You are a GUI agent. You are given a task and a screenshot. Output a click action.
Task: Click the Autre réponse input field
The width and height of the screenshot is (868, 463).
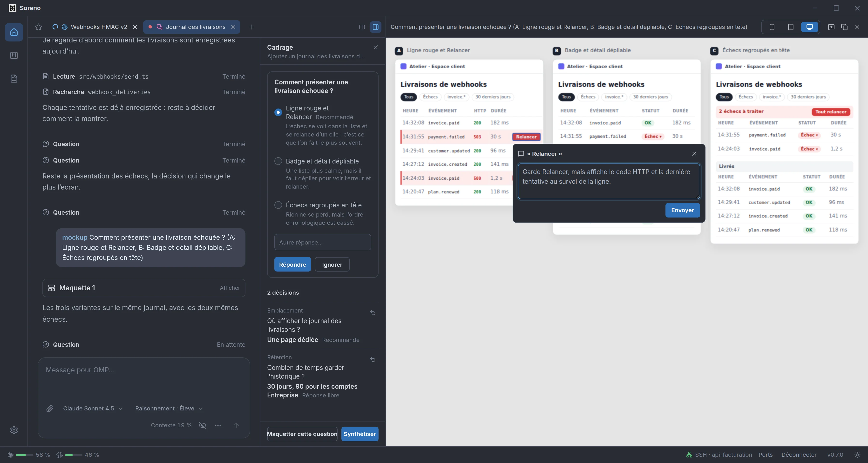coord(322,242)
